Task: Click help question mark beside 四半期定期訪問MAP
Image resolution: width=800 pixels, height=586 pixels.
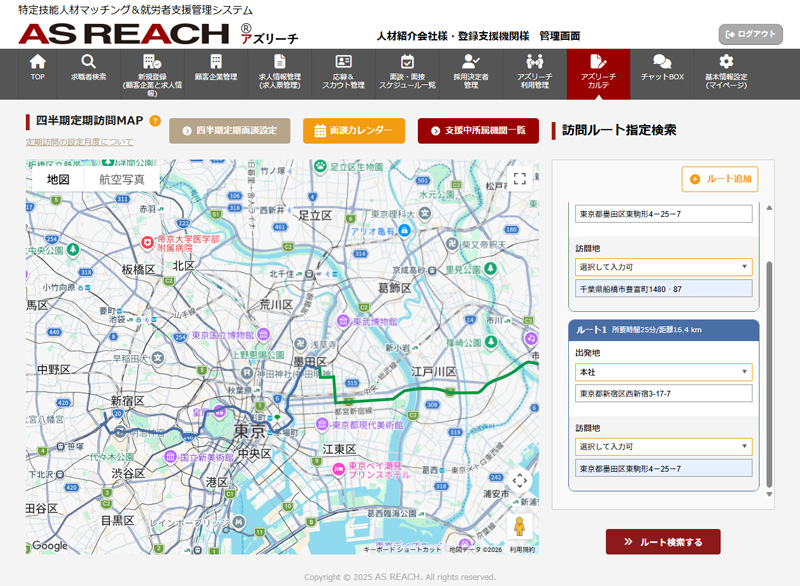Action: (x=155, y=121)
